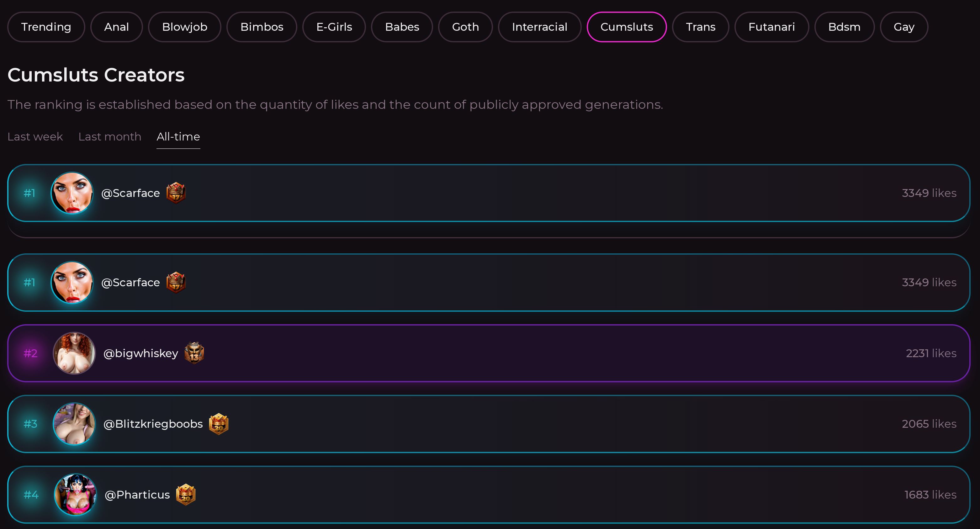Click the #3 rank label
Image resolution: width=980 pixels, height=529 pixels.
[30, 424]
